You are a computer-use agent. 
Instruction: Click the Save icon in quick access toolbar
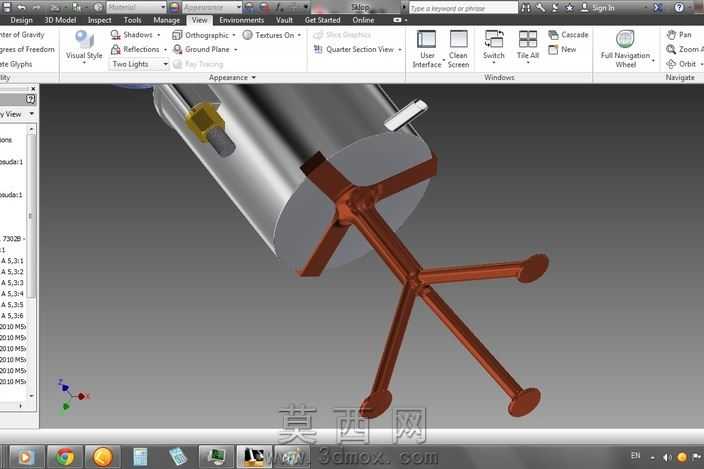point(6,7)
